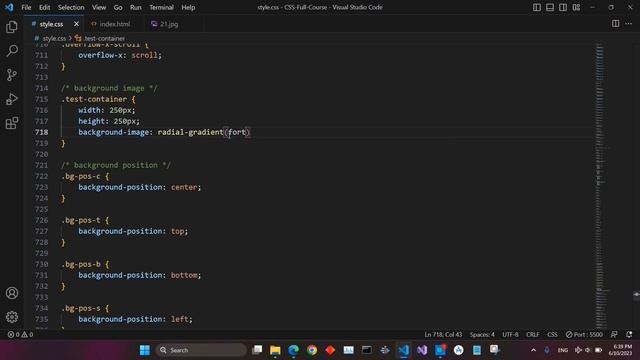Viewport: 640px width, 360px height.
Task: Toggle the primary side bar layout icon
Action: 537,7
